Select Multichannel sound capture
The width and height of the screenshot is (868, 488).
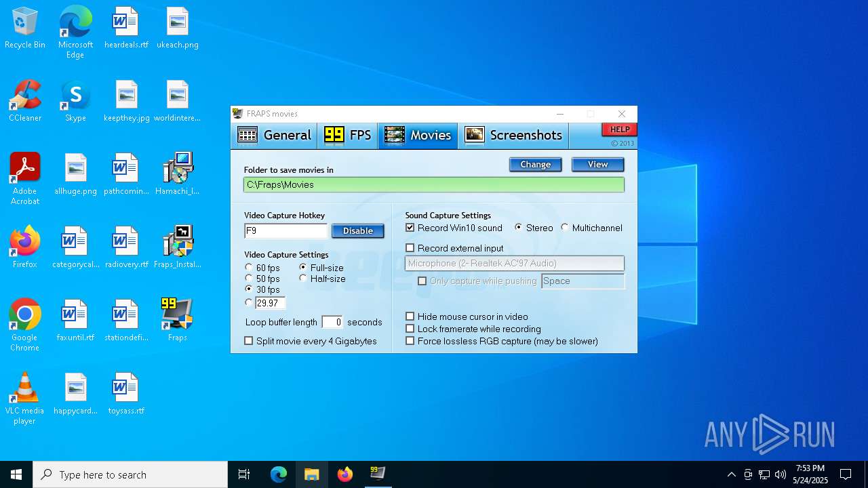[x=565, y=228]
